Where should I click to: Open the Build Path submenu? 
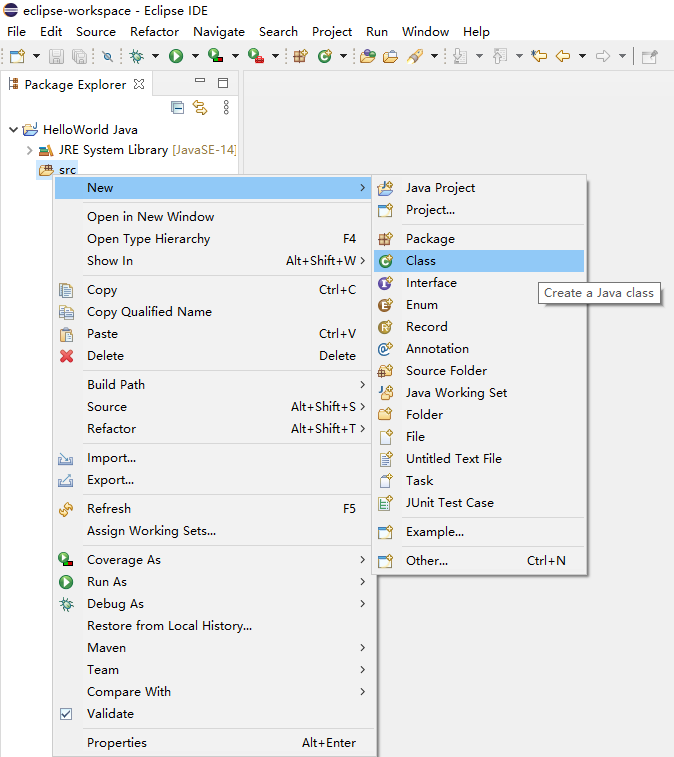point(213,385)
